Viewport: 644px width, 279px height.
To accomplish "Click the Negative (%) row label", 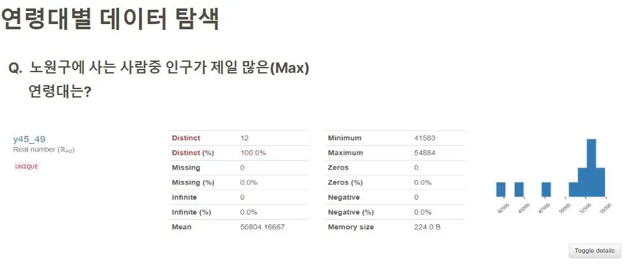I will coord(351,212).
